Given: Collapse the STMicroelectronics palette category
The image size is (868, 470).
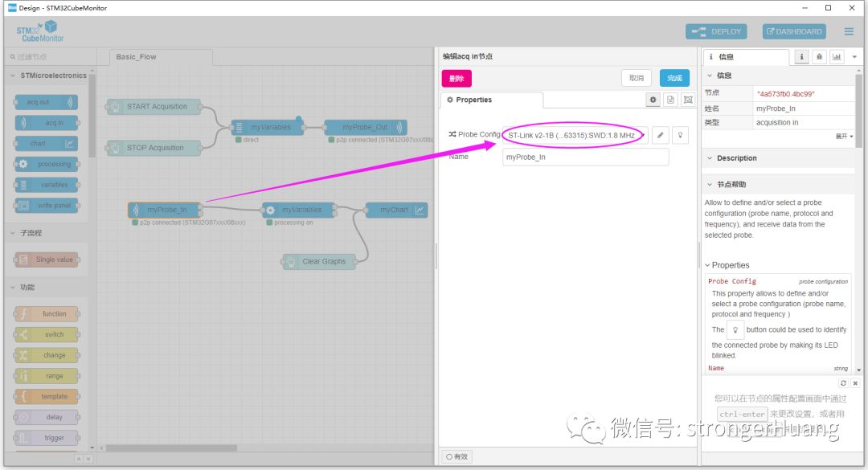Looking at the screenshot, I should click(49, 76).
